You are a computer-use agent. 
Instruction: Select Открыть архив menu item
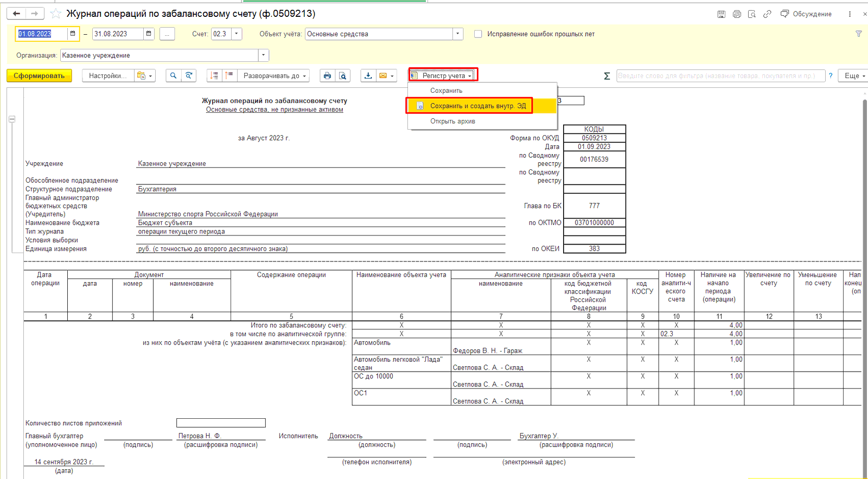tap(482, 121)
